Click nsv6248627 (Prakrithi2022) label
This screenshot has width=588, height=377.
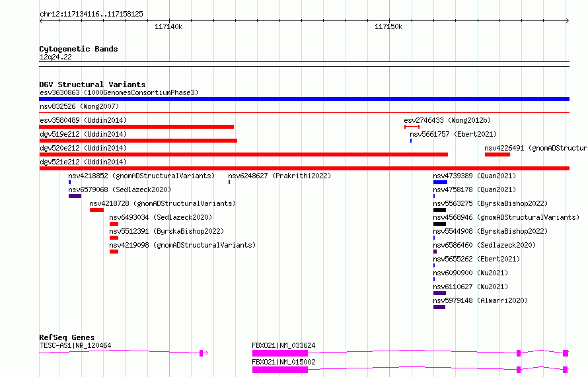[x=279, y=176]
